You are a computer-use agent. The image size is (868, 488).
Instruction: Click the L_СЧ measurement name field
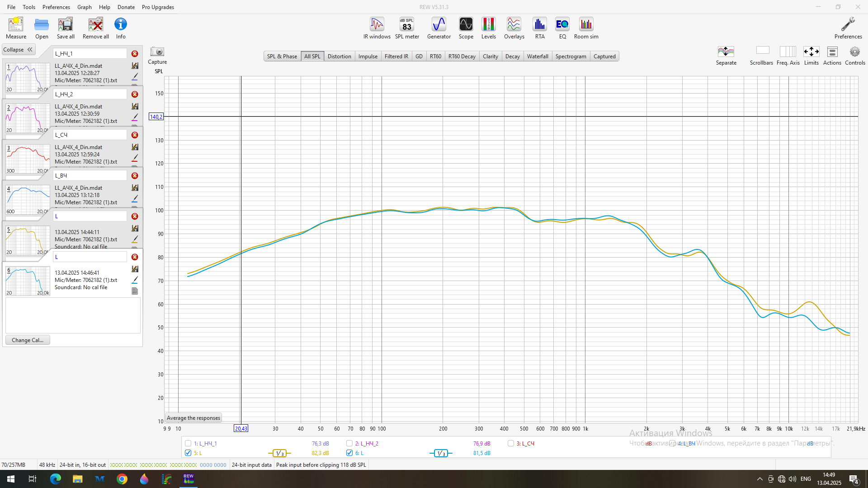(x=90, y=135)
